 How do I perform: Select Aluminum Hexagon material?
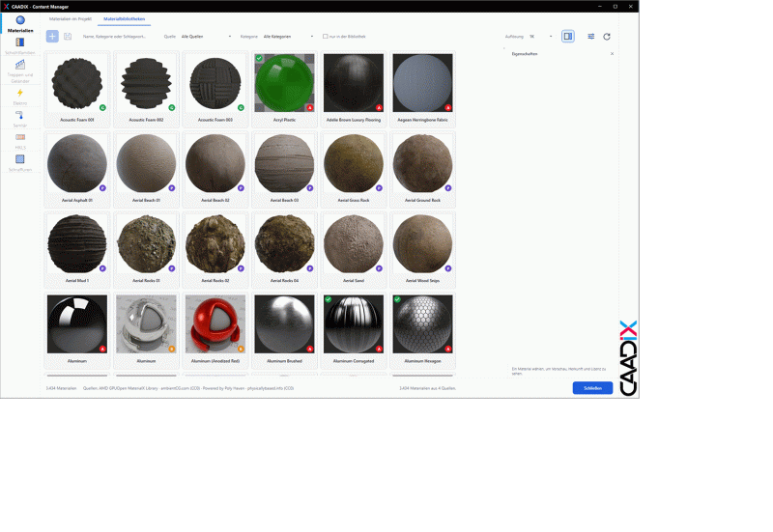point(422,330)
